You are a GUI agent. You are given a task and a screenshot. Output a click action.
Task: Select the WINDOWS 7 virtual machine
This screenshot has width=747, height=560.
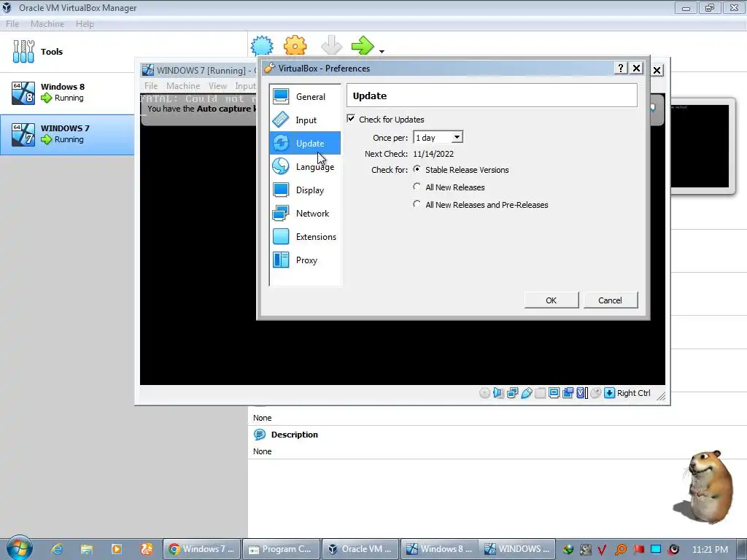click(66, 134)
